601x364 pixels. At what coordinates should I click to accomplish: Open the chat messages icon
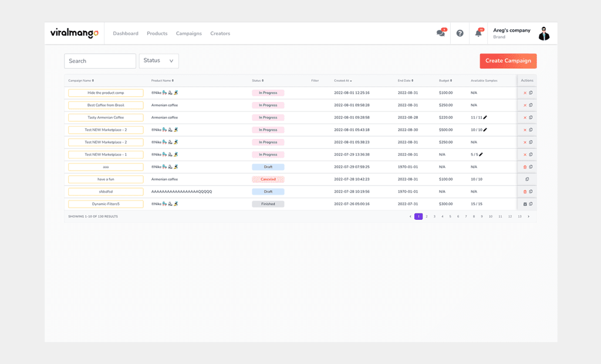click(441, 33)
